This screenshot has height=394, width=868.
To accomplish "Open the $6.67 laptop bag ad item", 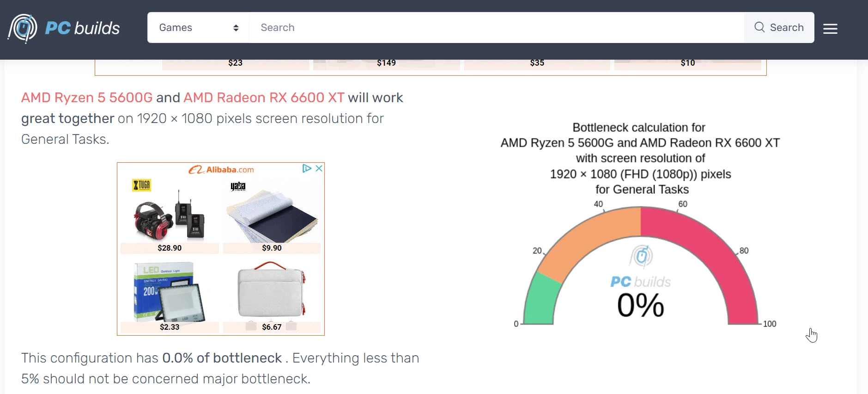I will coord(272,296).
